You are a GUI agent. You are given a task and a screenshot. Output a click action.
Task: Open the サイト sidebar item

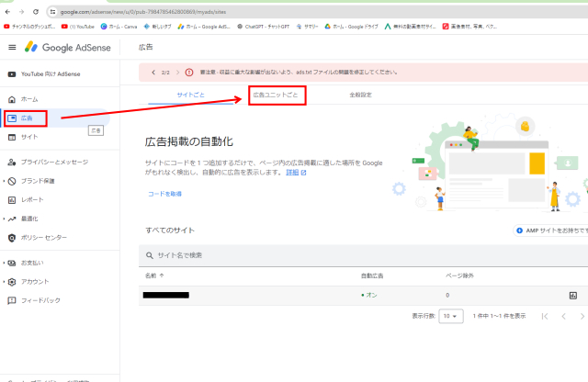point(28,137)
